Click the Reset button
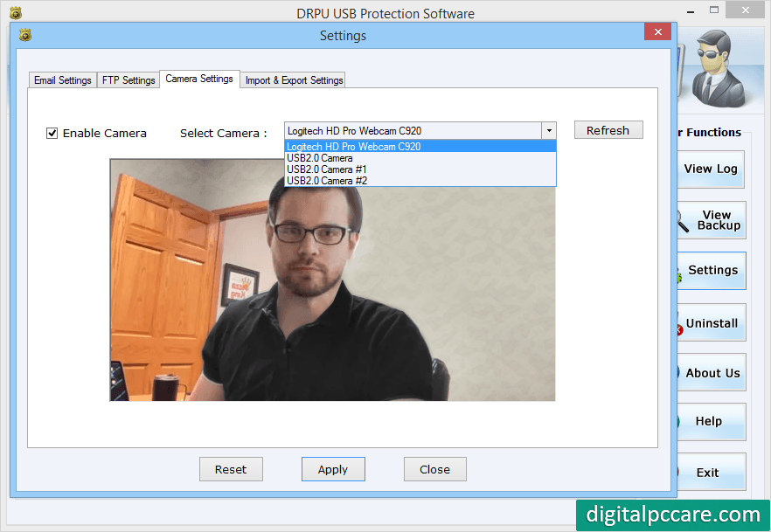The height and width of the screenshot is (532, 771). click(231, 469)
